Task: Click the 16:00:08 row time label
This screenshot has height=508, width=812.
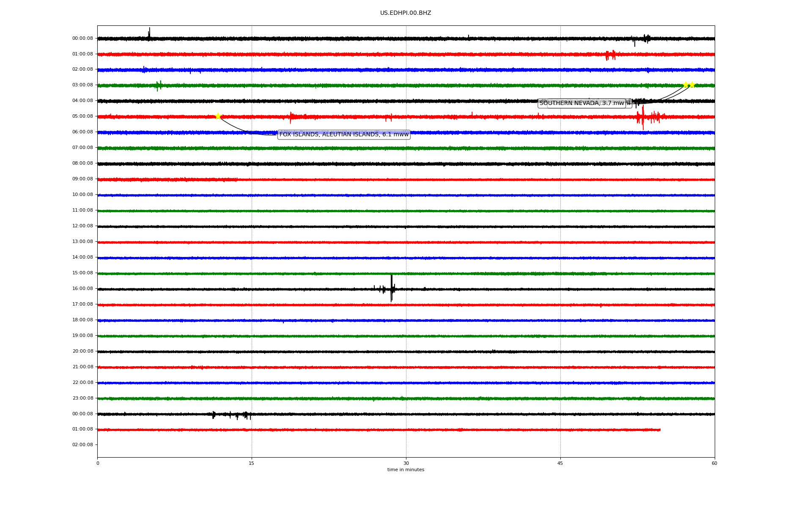Action: point(82,289)
